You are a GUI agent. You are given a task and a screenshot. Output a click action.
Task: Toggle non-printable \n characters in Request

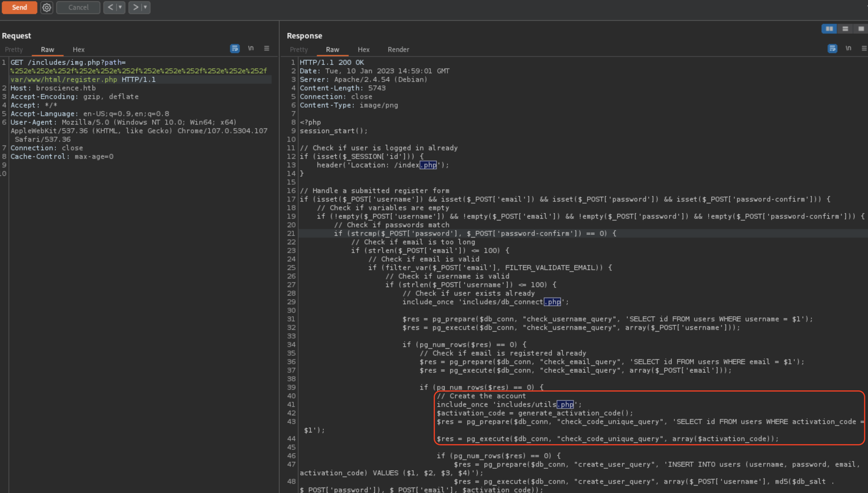[250, 49]
